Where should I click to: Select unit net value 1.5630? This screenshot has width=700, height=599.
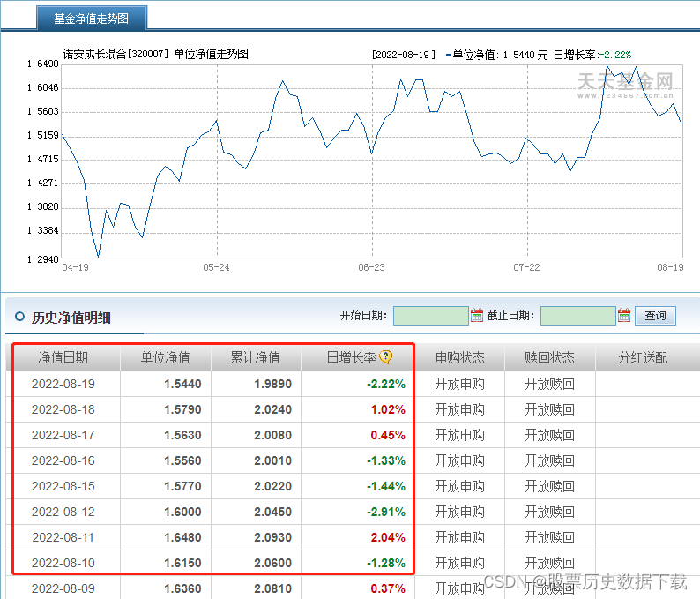click(182, 435)
